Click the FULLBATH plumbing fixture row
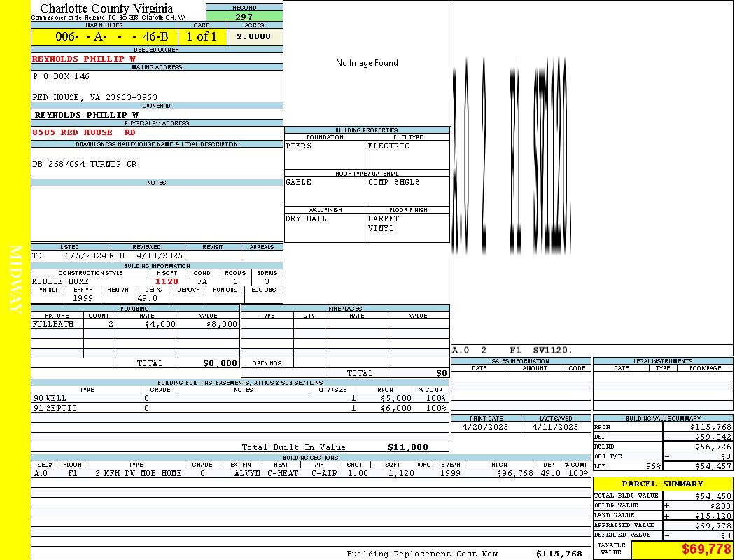The height and width of the screenshot is (560, 735). [135, 325]
